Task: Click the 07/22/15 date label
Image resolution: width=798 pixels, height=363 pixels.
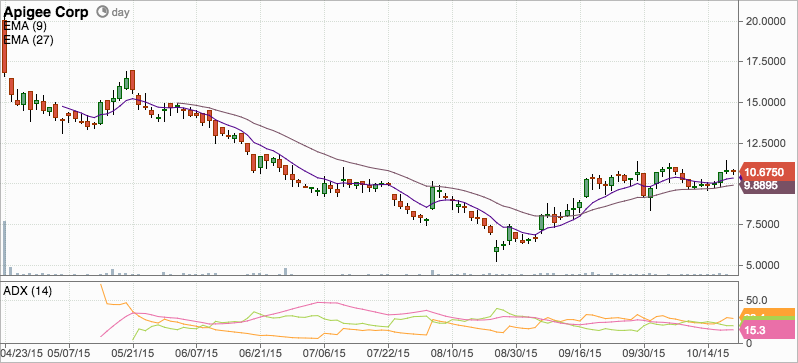Action: click(388, 353)
